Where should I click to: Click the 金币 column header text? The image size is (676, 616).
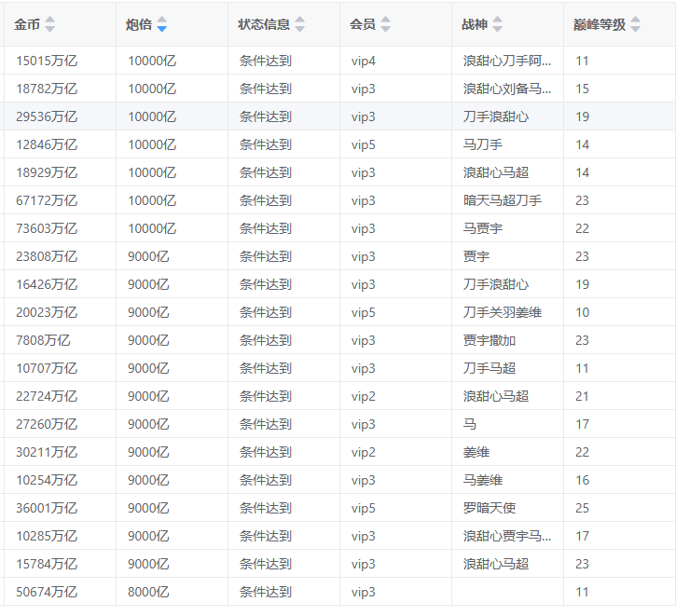(27, 24)
